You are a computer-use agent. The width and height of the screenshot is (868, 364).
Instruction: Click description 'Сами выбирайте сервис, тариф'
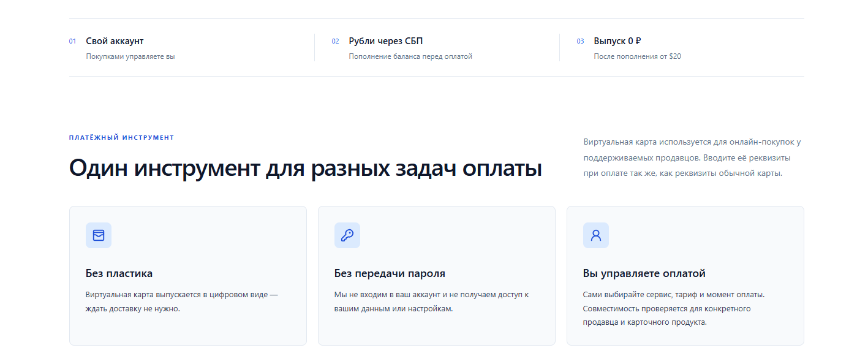(x=674, y=308)
